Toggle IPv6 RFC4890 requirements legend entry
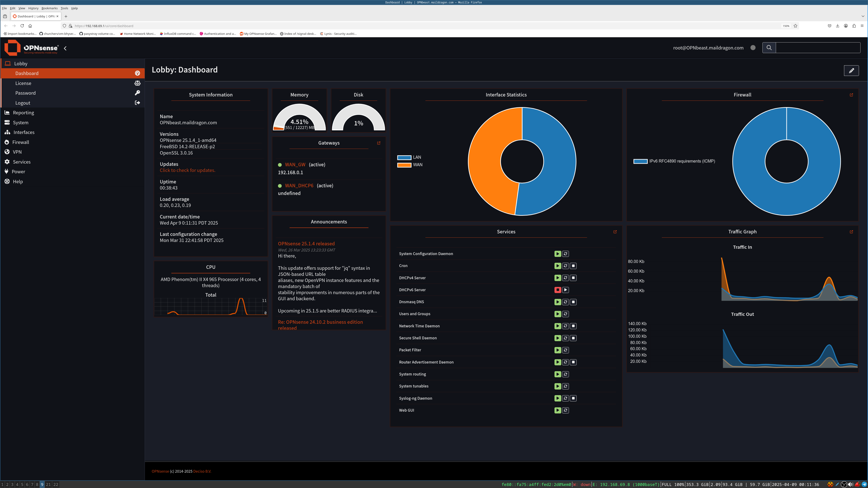This screenshot has height=488, width=868. point(674,161)
